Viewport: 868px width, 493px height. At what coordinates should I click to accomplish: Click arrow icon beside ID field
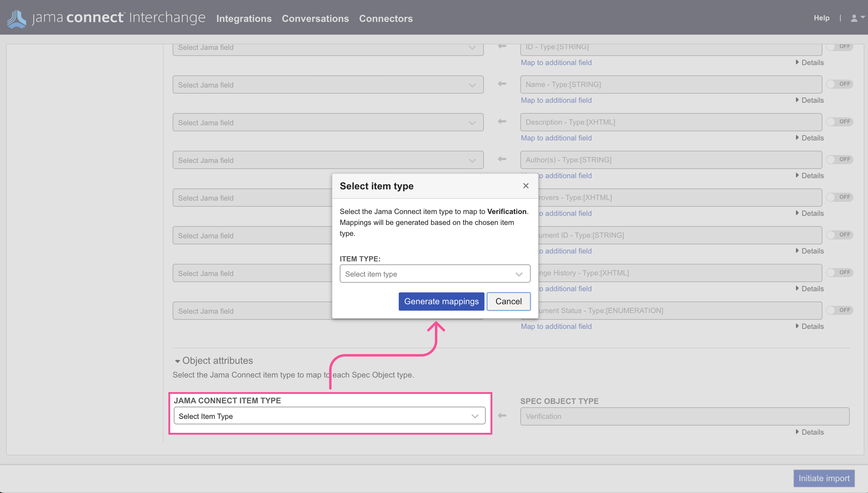pyautogui.click(x=502, y=46)
